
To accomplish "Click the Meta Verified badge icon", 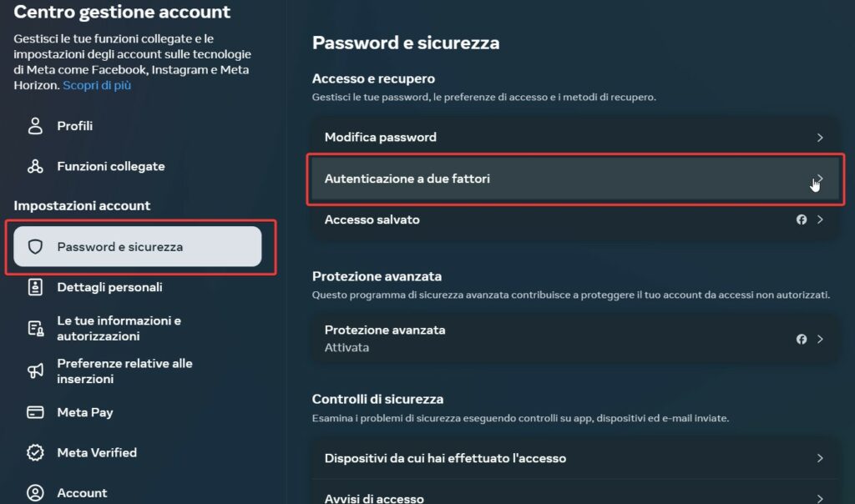I will point(35,452).
